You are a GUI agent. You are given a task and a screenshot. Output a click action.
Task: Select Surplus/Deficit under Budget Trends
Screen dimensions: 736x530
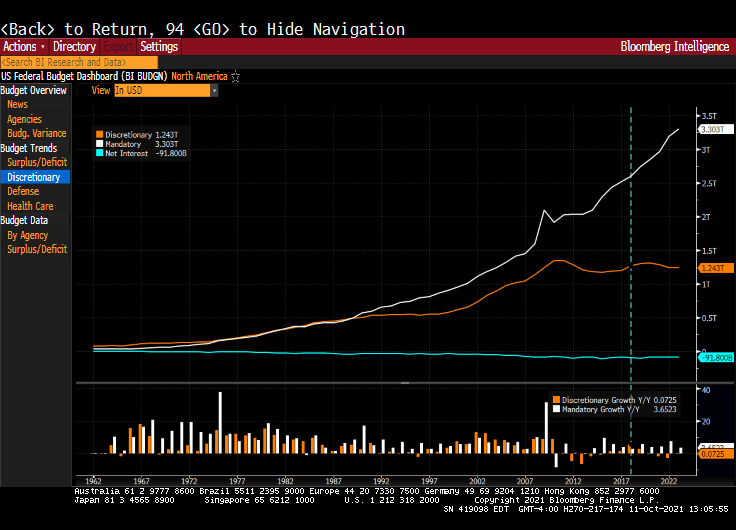pos(37,162)
